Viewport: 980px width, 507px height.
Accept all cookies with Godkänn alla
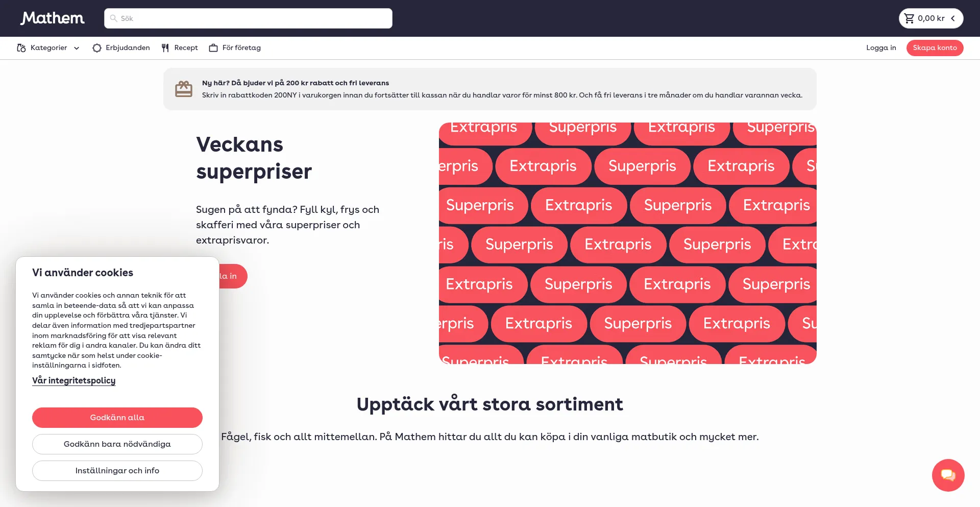117,418
